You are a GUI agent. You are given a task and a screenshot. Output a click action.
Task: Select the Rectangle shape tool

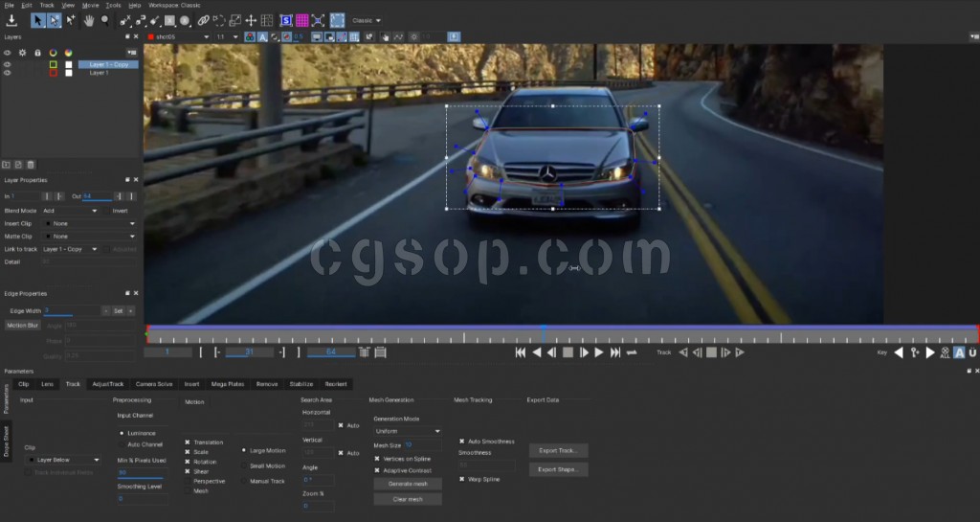169,21
